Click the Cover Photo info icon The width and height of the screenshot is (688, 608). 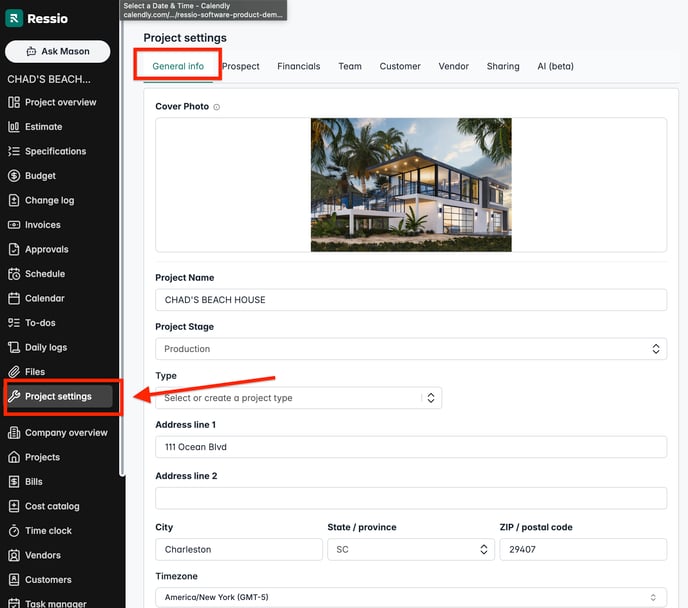click(217, 107)
